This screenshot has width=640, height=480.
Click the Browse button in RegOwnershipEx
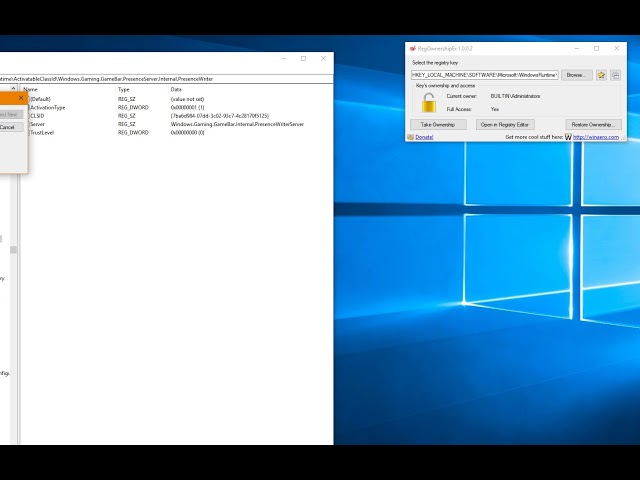[x=576, y=75]
